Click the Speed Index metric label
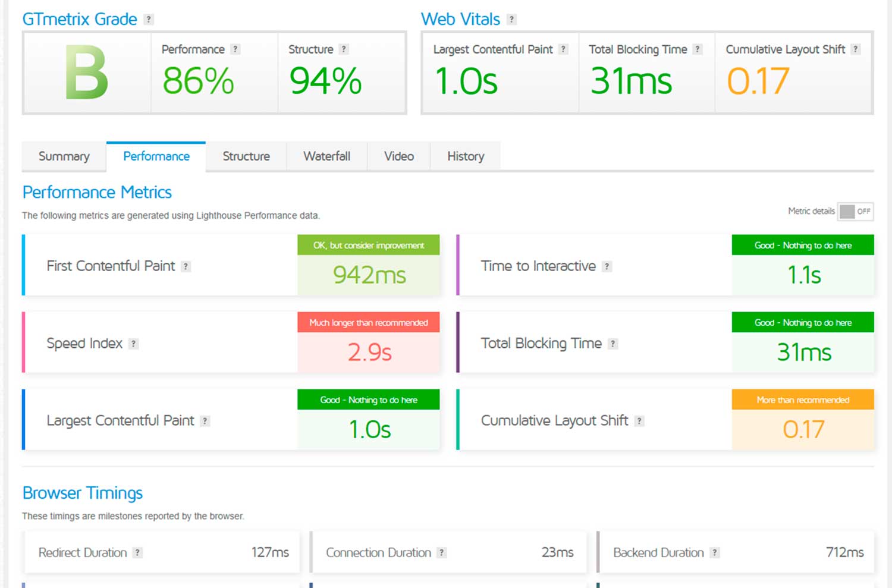 coord(84,344)
